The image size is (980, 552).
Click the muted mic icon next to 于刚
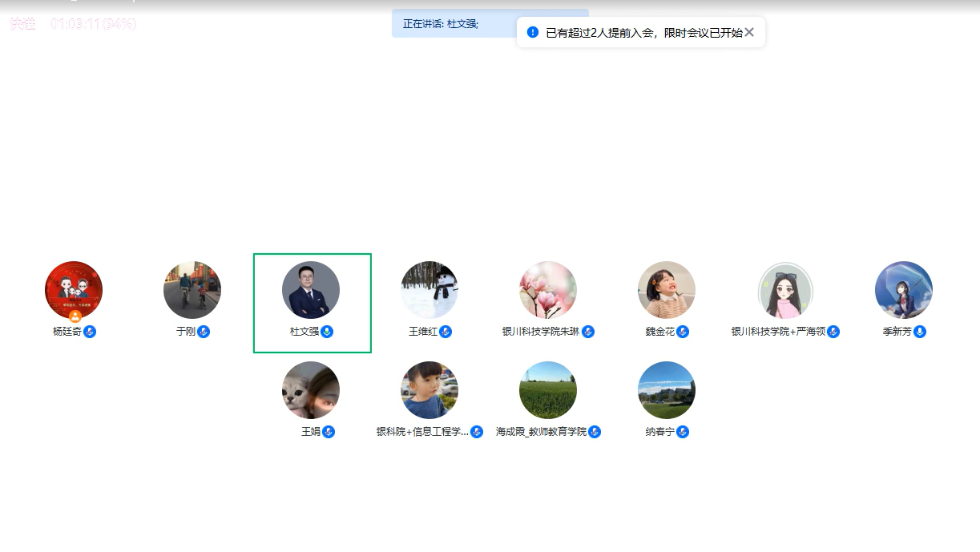click(x=204, y=332)
